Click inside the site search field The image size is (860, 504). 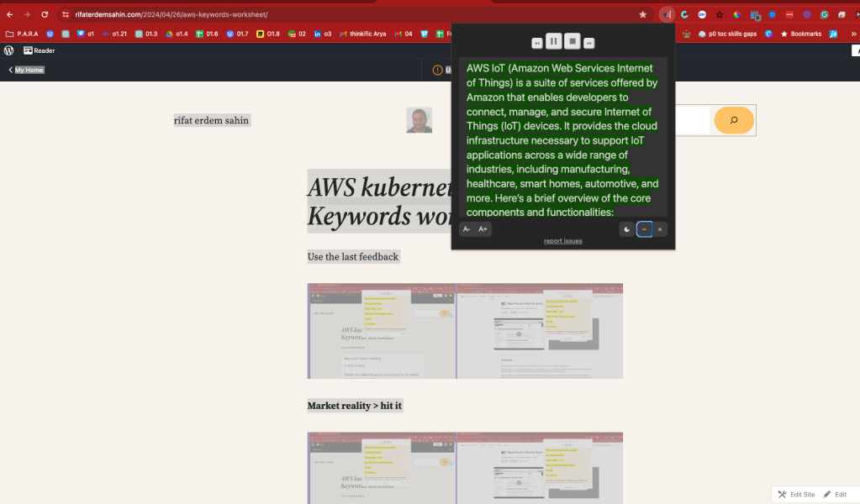pyautogui.click(x=693, y=120)
